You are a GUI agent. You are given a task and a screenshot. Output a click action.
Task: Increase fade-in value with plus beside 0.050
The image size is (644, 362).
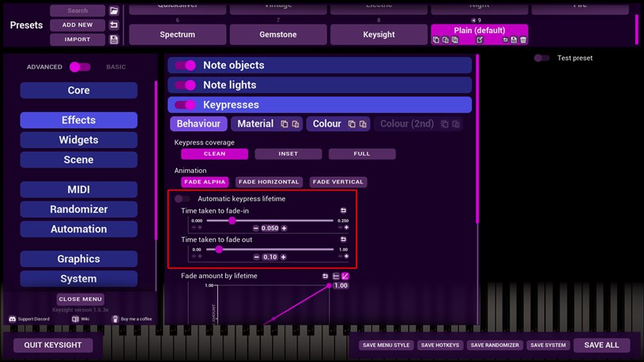[x=284, y=228]
